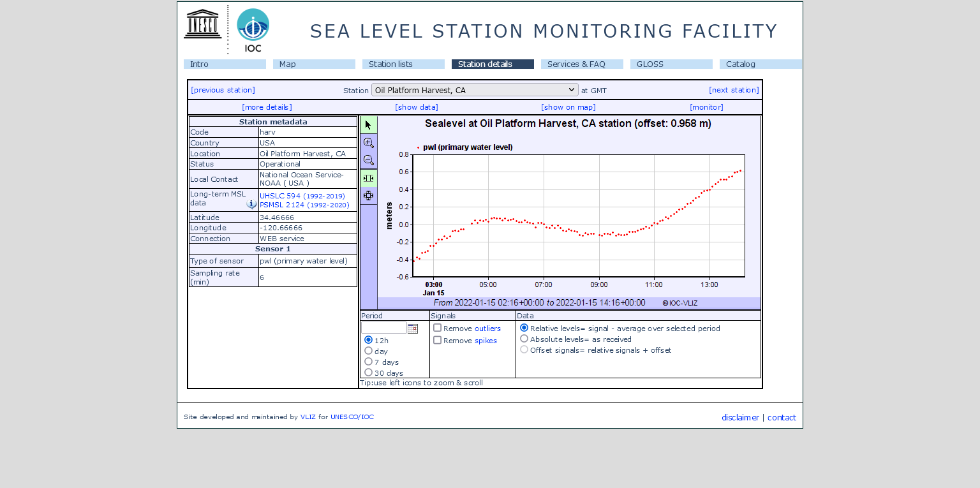Click the UNESCO logo
This screenshot has height=488, width=980.
203,24
